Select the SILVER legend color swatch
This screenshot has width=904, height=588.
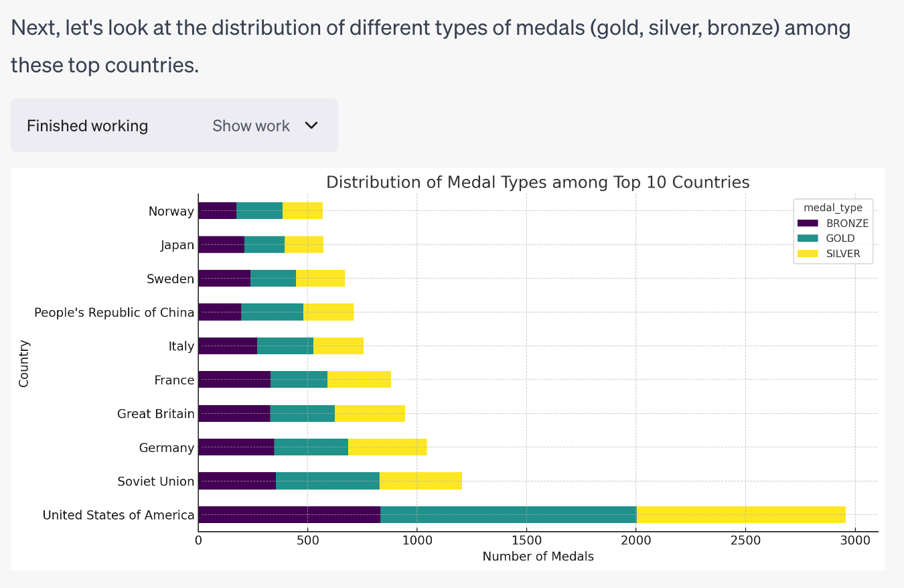[808, 254]
